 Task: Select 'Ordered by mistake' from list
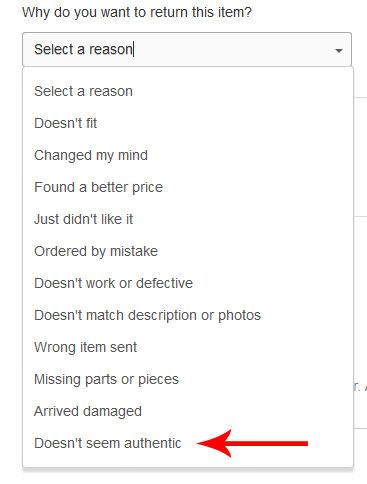188,251
